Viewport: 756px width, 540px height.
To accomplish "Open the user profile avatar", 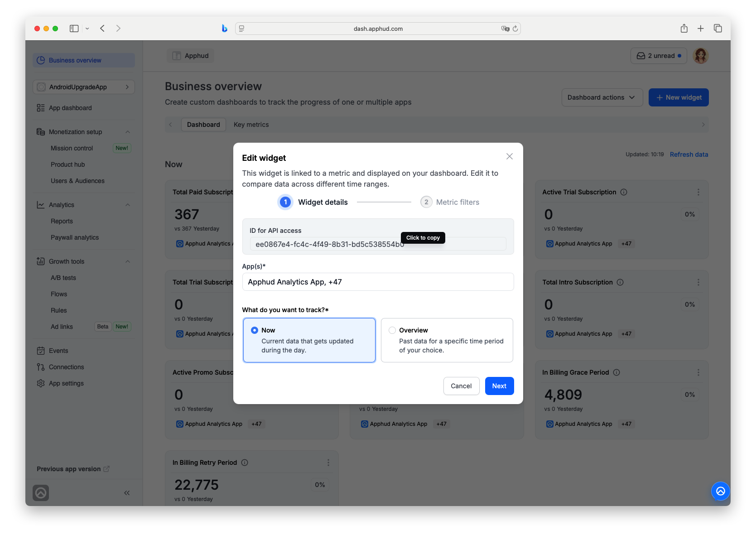I will point(701,56).
